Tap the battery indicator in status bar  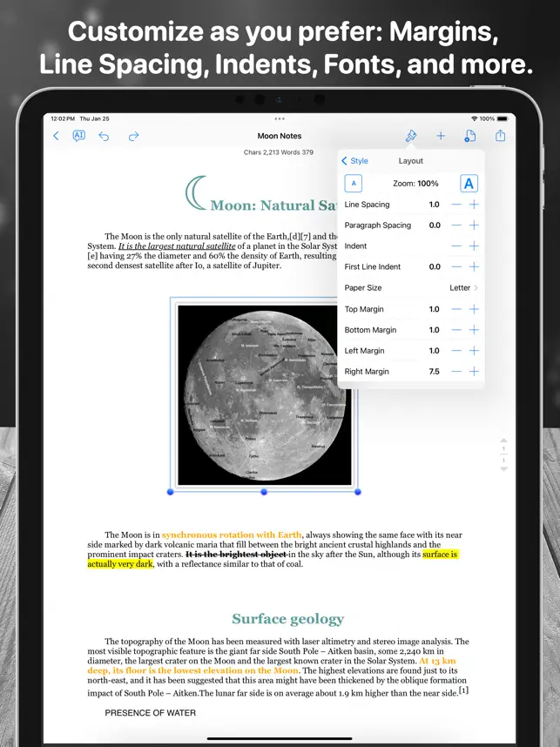coord(503,118)
